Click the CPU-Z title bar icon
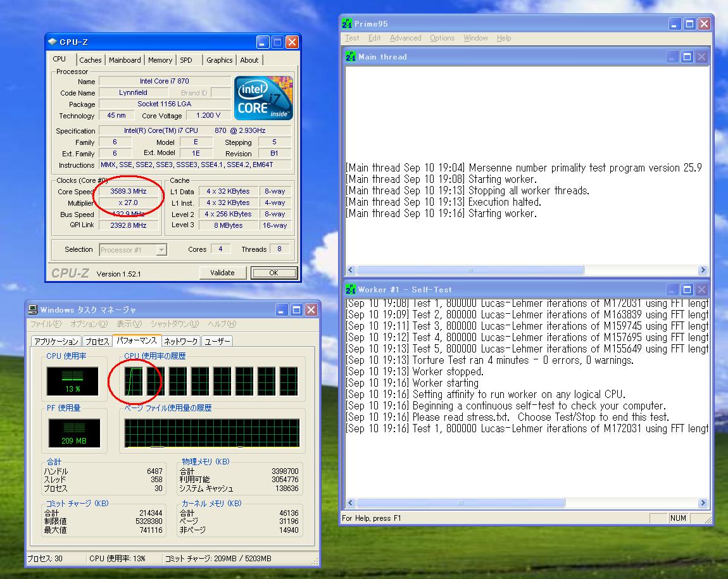728x579 pixels. pyautogui.click(x=53, y=42)
